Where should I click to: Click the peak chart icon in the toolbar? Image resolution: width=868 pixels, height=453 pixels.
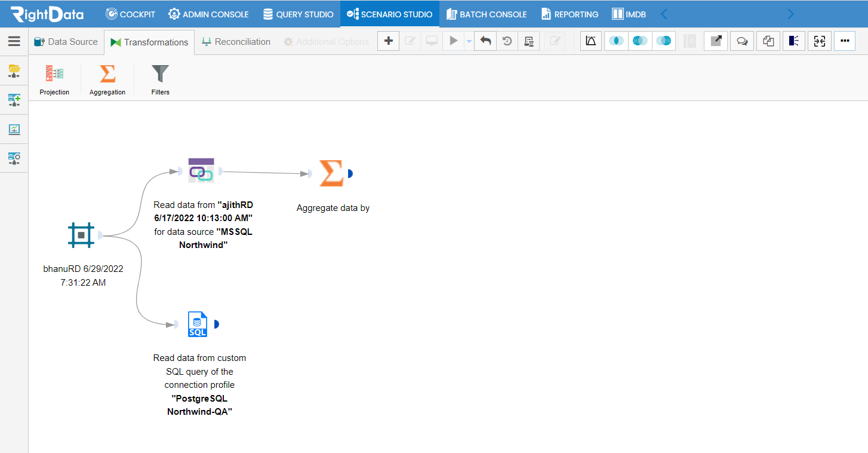(x=591, y=41)
